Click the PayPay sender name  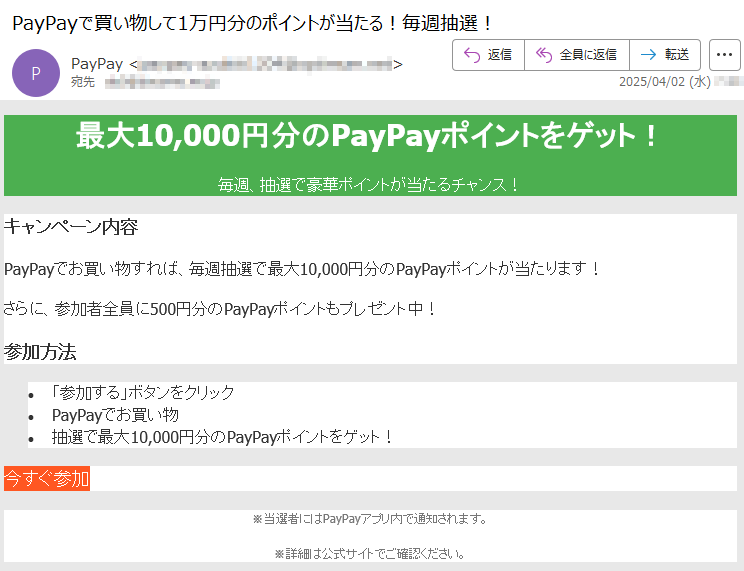(x=97, y=64)
